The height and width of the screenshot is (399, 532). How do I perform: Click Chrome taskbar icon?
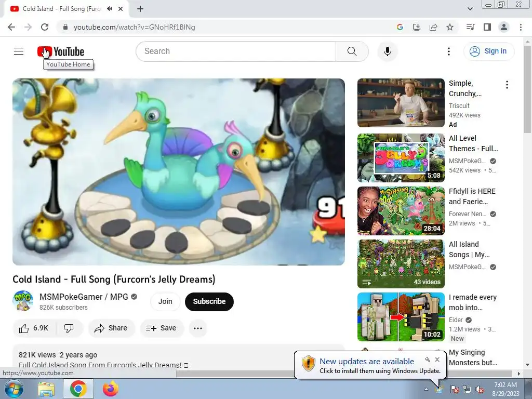78,389
